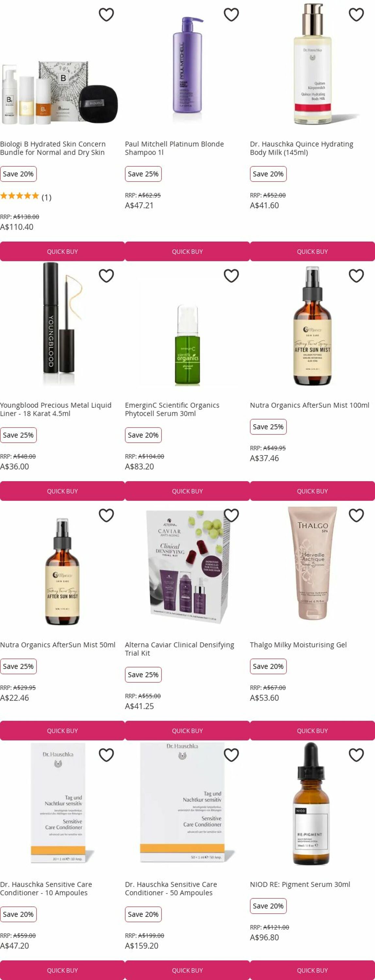Viewport: 375px width, 980px height.
Task: Save Youngblood Liquid Liner to wishlist
Action: point(106,276)
